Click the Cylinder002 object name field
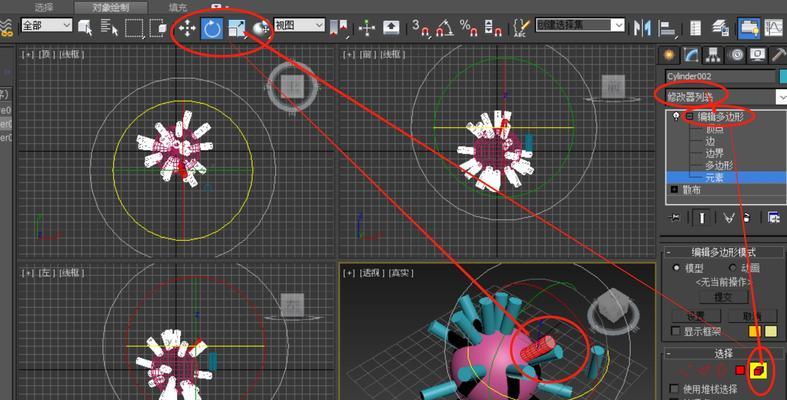This screenshot has height=400, width=787. tap(721, 77)
